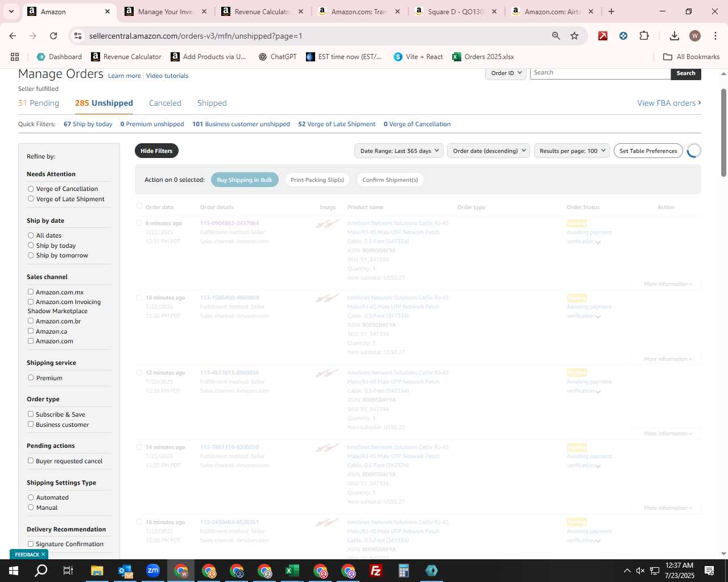The width and height of the screenshot is (728, 582).
Task: Open Chrome three-dot menu
Action: [x=715, y=36]
